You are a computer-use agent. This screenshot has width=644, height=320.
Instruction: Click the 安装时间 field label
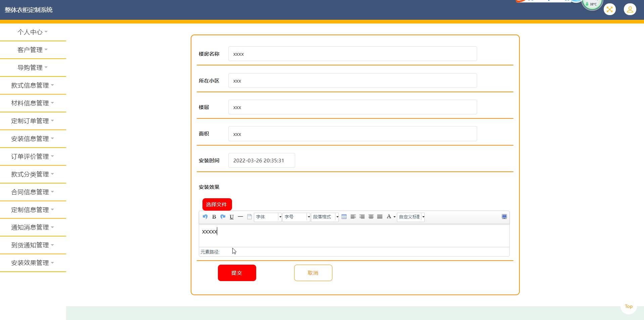[209, 161]
